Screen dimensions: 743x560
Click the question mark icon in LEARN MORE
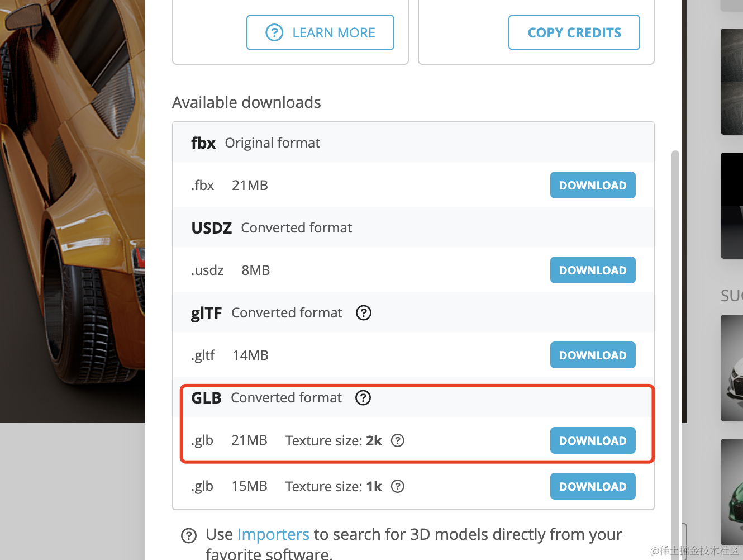tap(274, 33)
